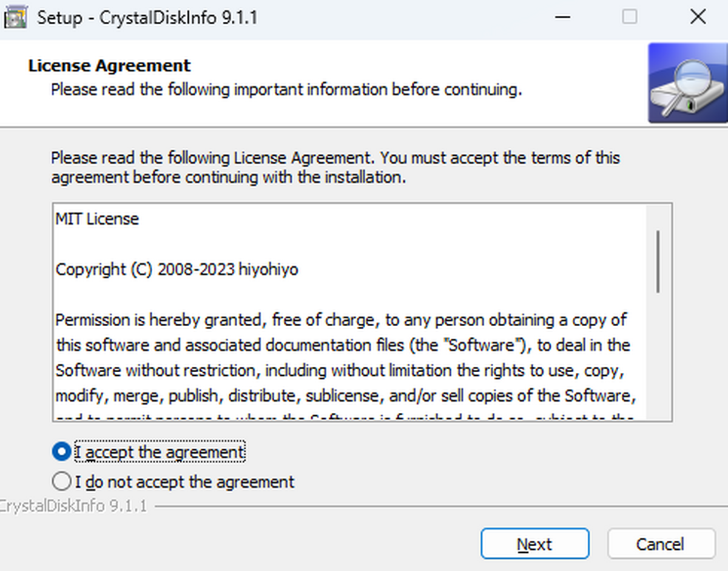Choose "I do not accept the agreement"
This screenshot has width=728, height=571.
(x=61, y=482)
